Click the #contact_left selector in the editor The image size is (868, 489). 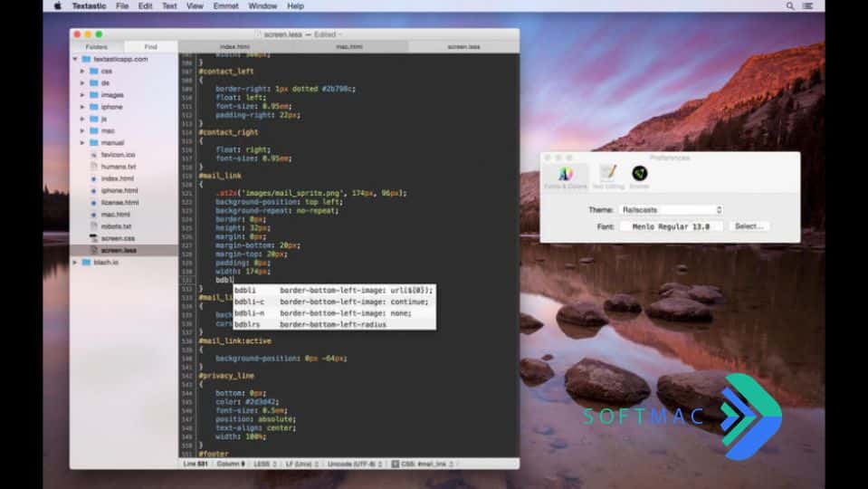[226, 72]
